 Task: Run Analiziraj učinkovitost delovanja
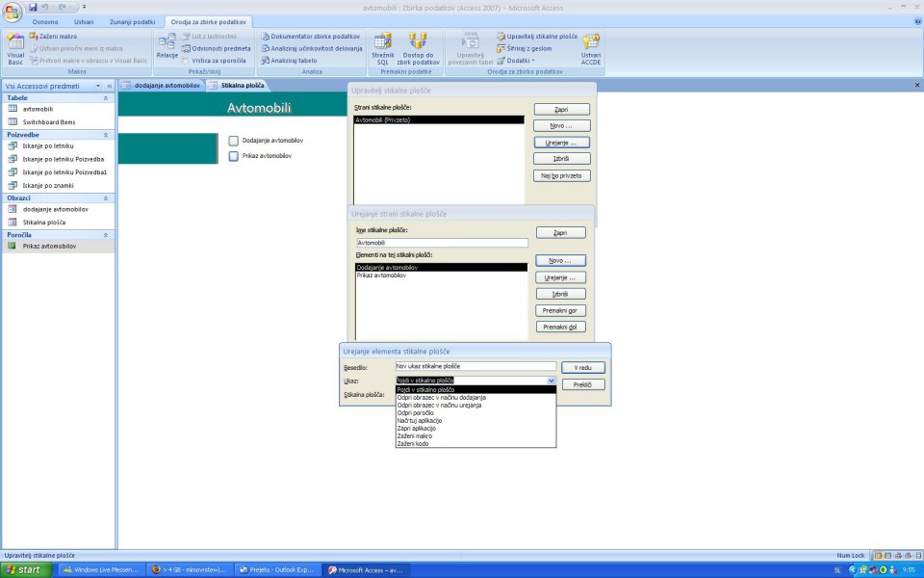[312, 48]
